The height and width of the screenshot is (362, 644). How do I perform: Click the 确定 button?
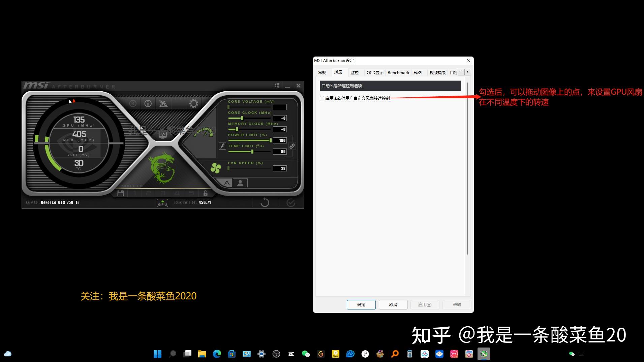pyautogui.click(x=361, y=304)
